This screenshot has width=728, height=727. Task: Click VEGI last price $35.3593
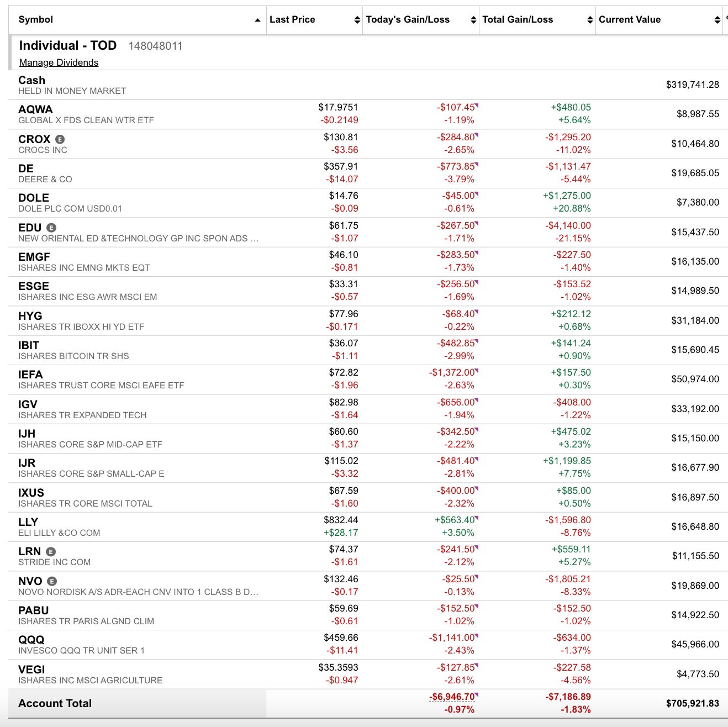click(338, 667)
